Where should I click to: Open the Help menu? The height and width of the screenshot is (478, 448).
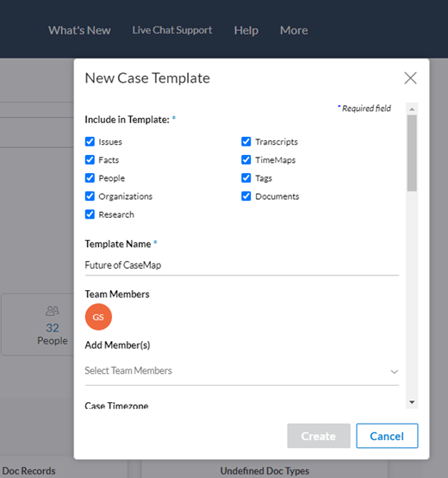(246, 30)
